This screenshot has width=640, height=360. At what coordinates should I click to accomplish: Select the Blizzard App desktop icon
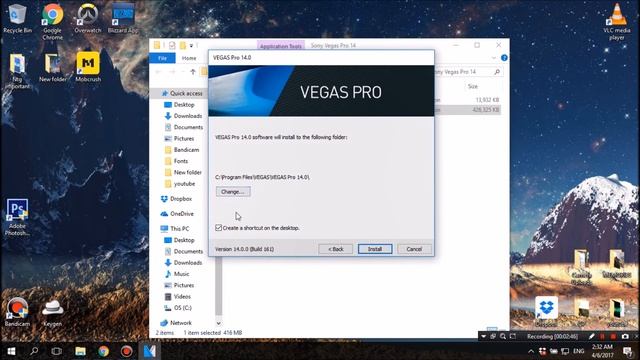click(x=123, y=18)
